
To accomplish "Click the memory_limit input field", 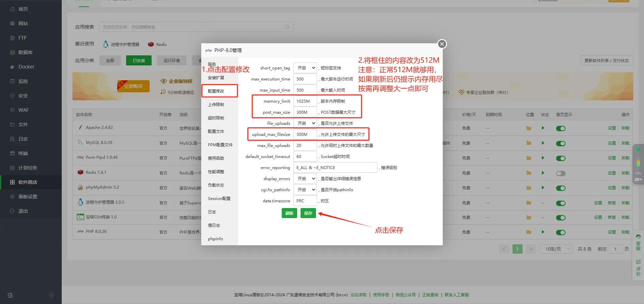I will (x=305, y=101).
